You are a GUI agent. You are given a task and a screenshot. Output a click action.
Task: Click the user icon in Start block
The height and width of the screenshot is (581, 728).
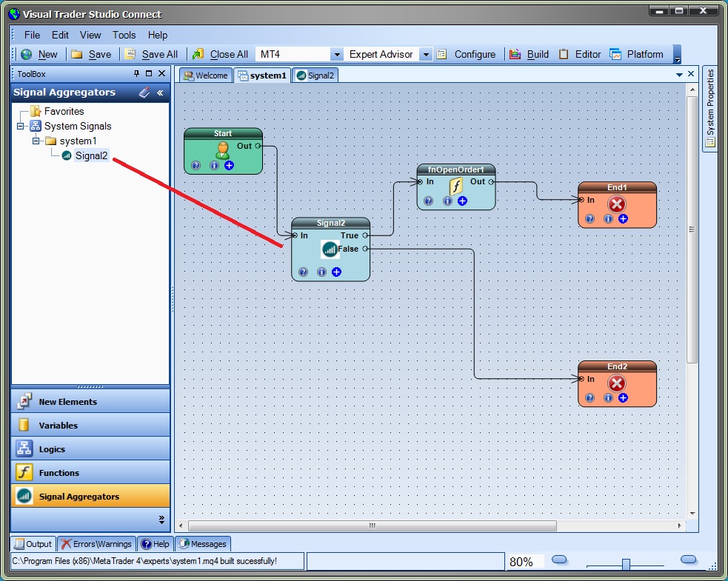223,150
